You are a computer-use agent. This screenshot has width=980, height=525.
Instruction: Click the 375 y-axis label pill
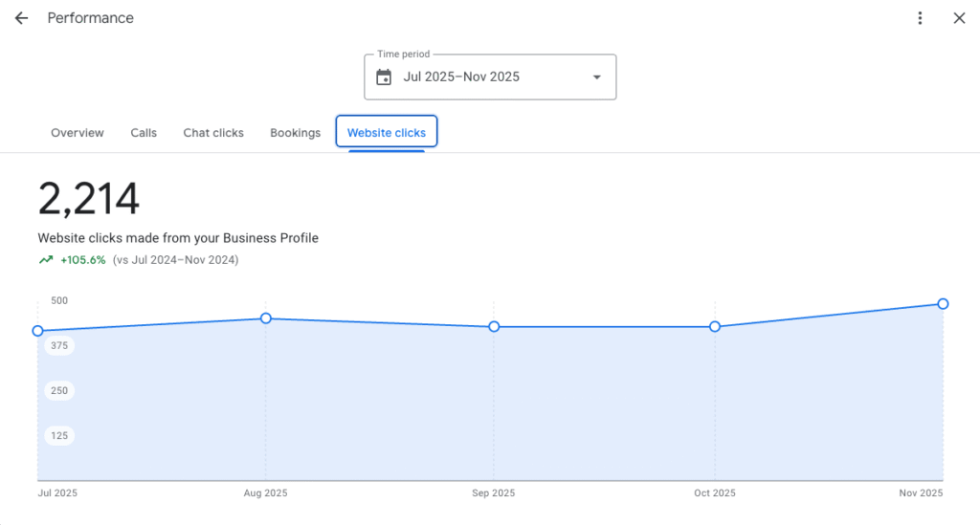(59, 345)
